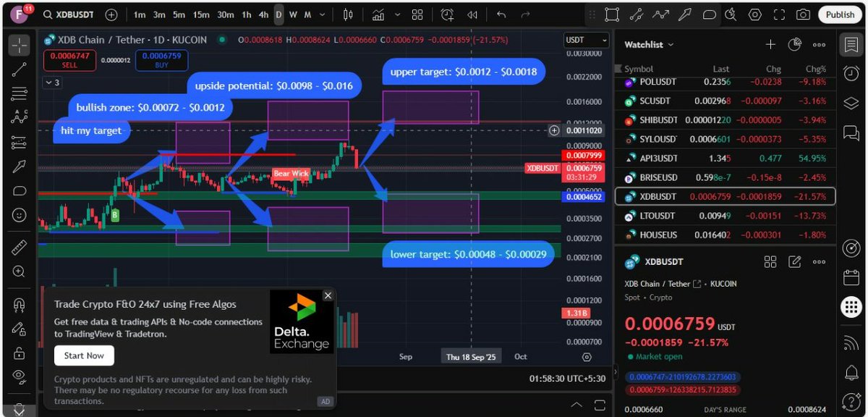The width and height of the screenshot is (868, 417).
Task: Click the red SELL price button
Action: [x=70, y=59]
